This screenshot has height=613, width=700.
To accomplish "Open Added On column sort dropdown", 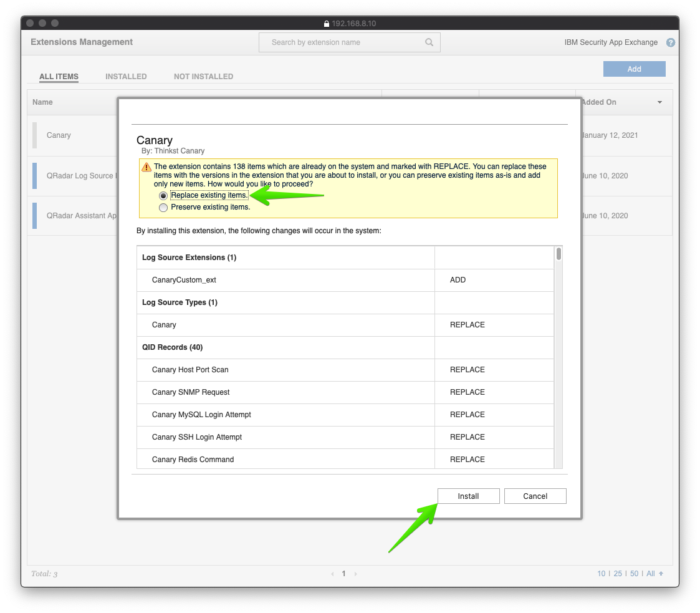I will click(x=659, y=102).
